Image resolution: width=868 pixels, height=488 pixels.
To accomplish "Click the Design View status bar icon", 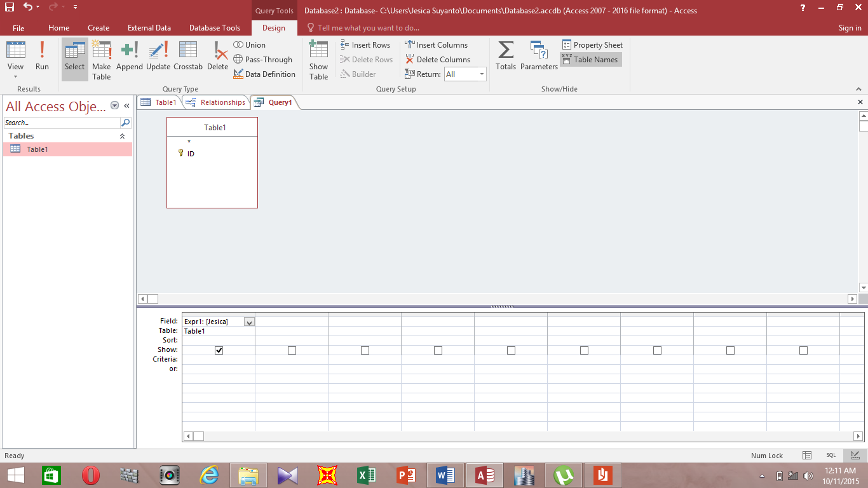I will coord(855,456).
